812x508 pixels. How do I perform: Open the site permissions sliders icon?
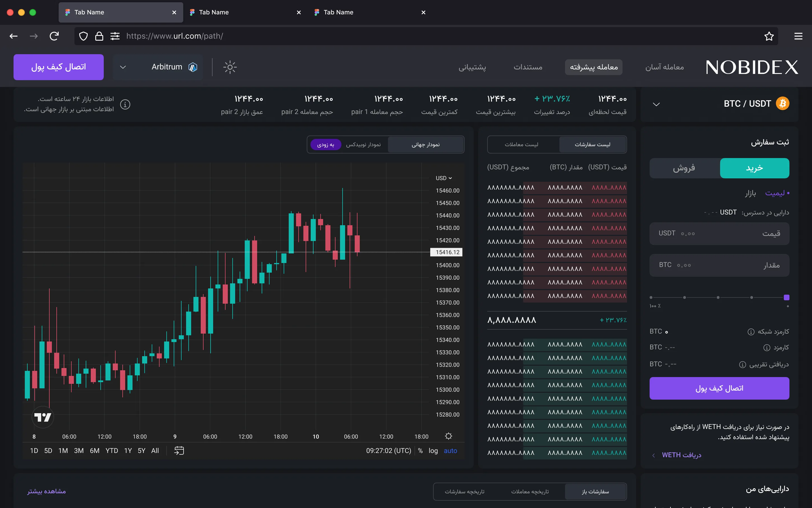(x=115, y=36)
